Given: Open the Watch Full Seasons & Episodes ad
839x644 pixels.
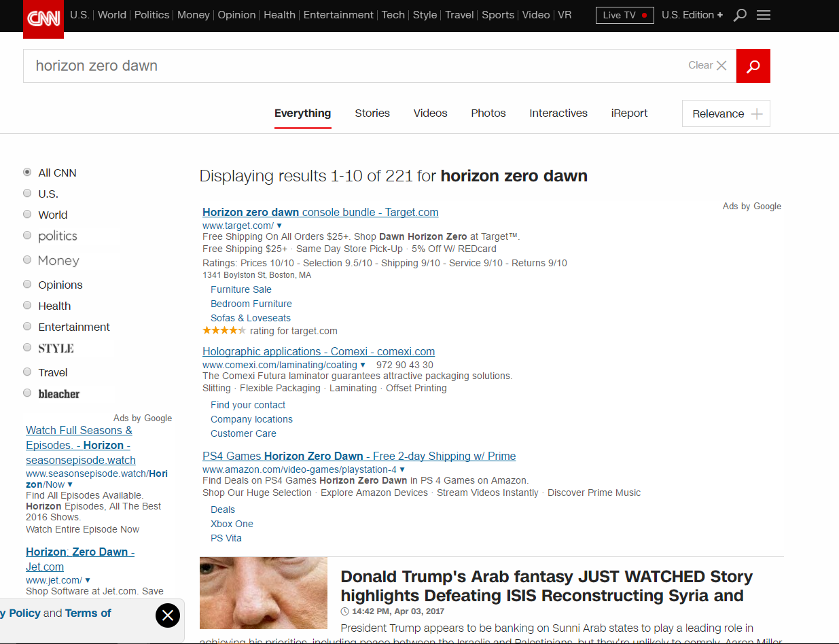Looking at the screenshot, I should coord(81,445).
